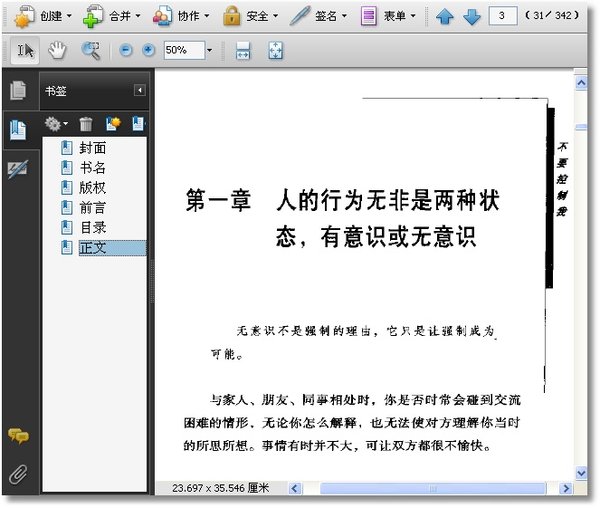Click the Fit Page icon
Image resolution: width=600 pixels, height=508 pixels.
(276, 50)
